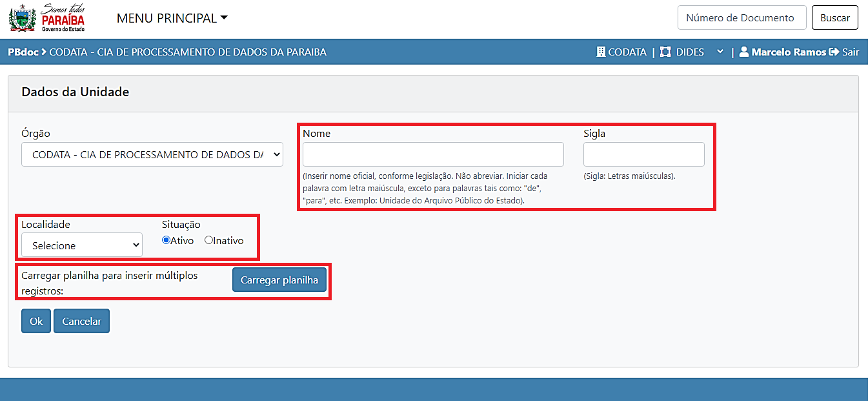The width and height of the screenshot is (868, 401).
Task: Click the Paraíba state government logo
Action: pyautogui.click(x=47, y=18)
